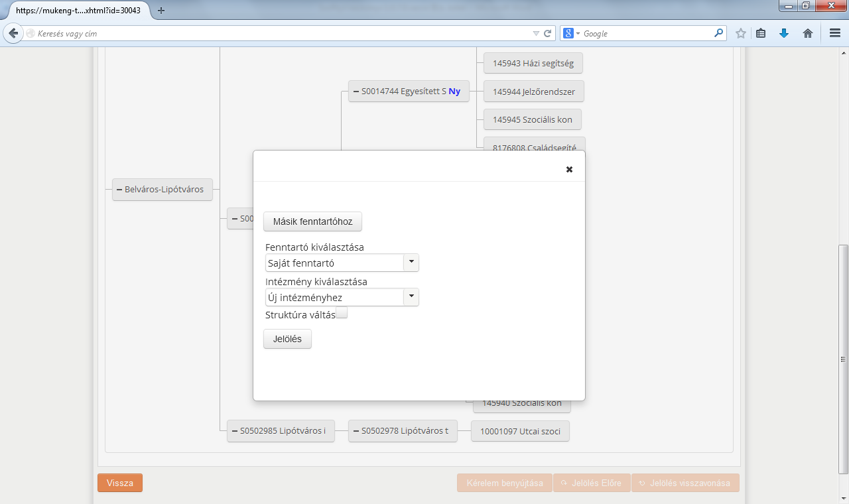This screenshot has height=504, width=849.
Task: Open URL history dropdown arrow
Action: click(536, 33)
